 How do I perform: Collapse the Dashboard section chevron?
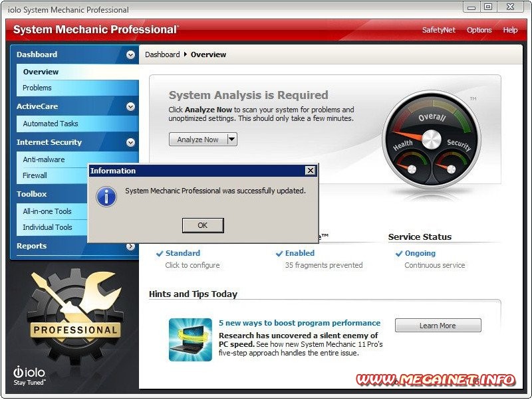[130, 54]
